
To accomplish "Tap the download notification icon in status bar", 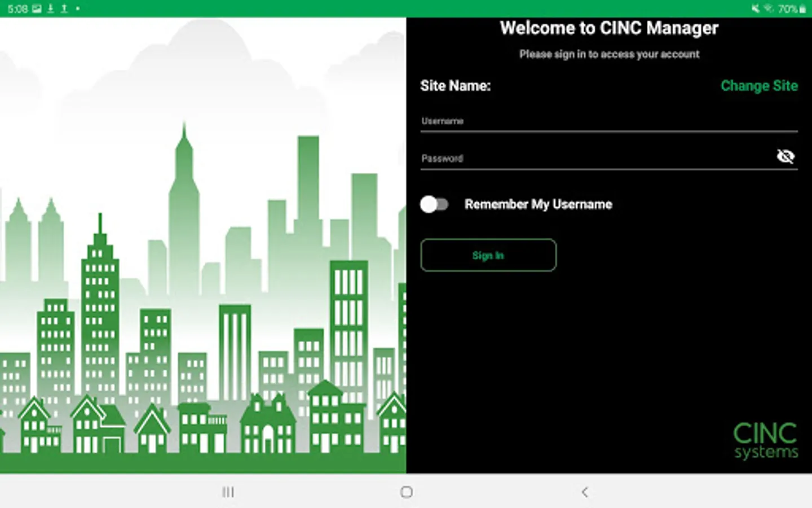I will (x=51, y=8).
